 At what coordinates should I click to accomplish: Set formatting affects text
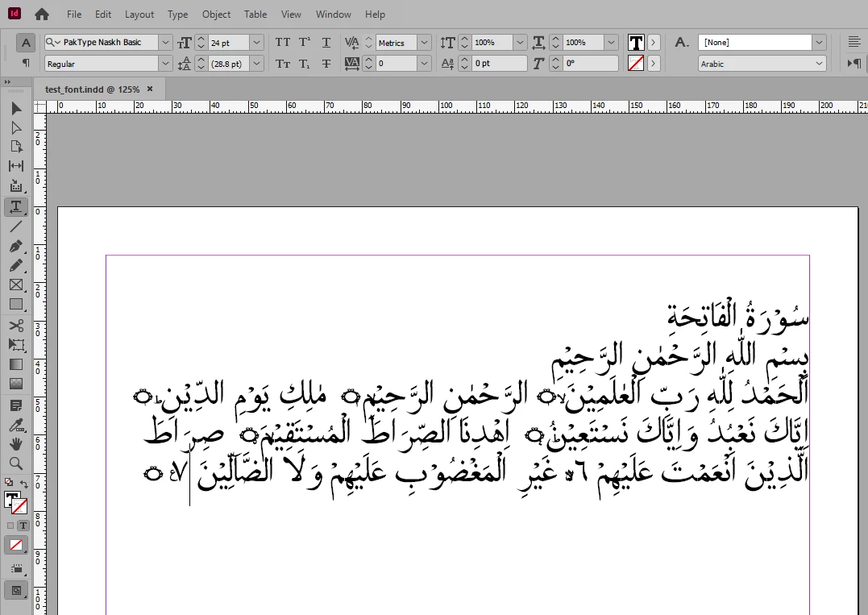click(x=23, y=526)
